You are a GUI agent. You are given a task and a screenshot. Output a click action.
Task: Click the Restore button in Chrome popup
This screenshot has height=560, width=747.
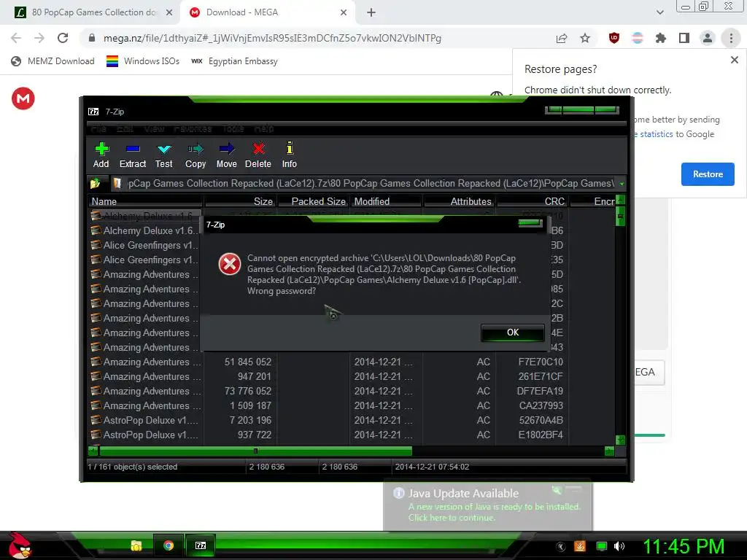coord(708,174)
